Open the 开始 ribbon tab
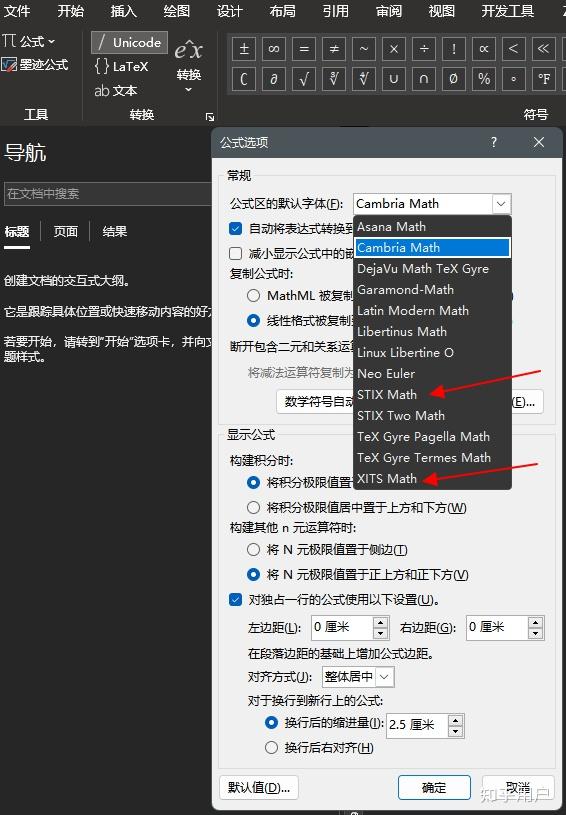The height and width of the screenshot is (815, 566). coord(70,11)
